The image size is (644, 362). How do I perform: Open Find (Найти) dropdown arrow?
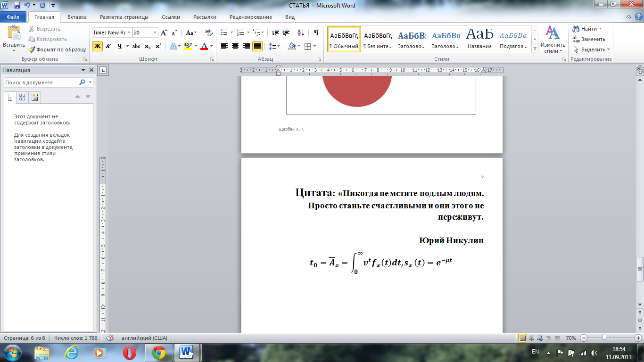point(600,29)
